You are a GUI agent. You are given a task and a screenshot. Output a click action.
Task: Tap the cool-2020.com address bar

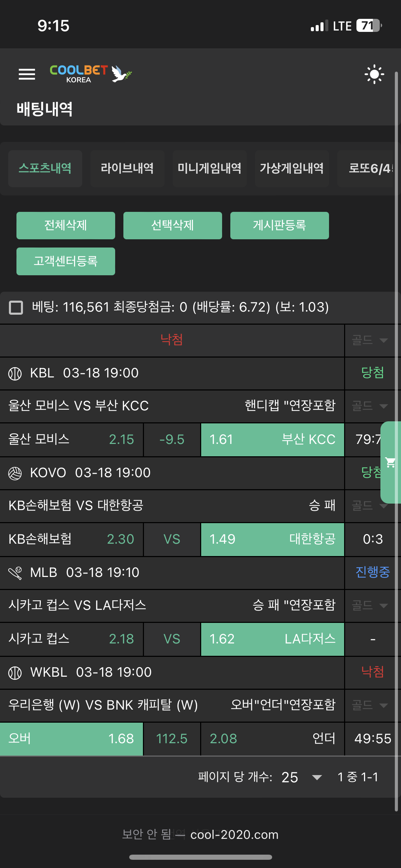tap(234, 835)
